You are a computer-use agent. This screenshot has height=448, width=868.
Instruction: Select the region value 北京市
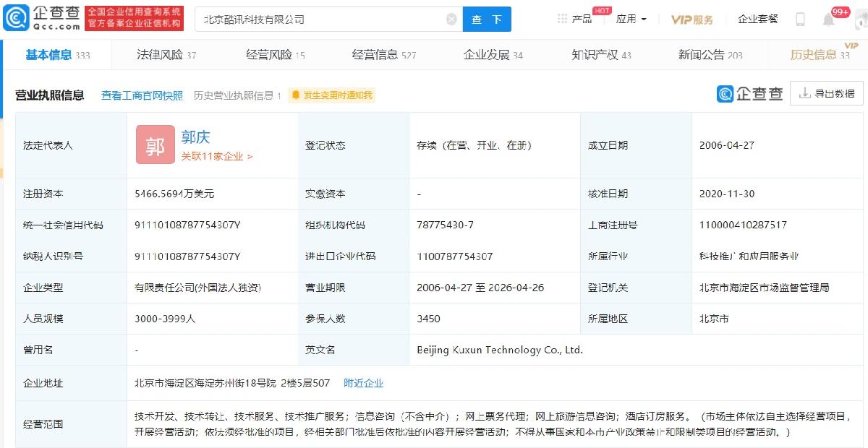coord(714,319)
